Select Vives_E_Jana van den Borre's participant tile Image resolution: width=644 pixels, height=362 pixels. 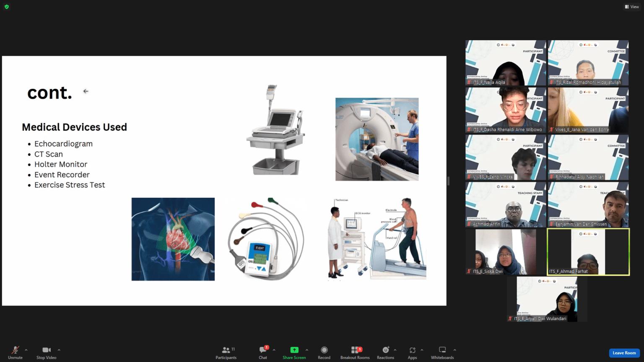(x=588, y=110)
